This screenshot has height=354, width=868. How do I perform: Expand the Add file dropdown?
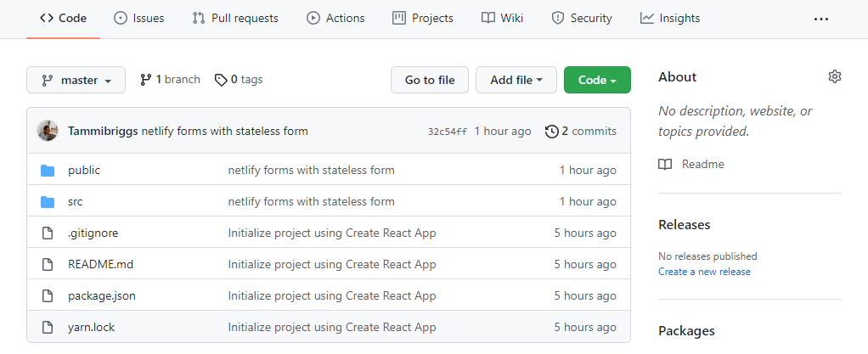pos(516,80)
